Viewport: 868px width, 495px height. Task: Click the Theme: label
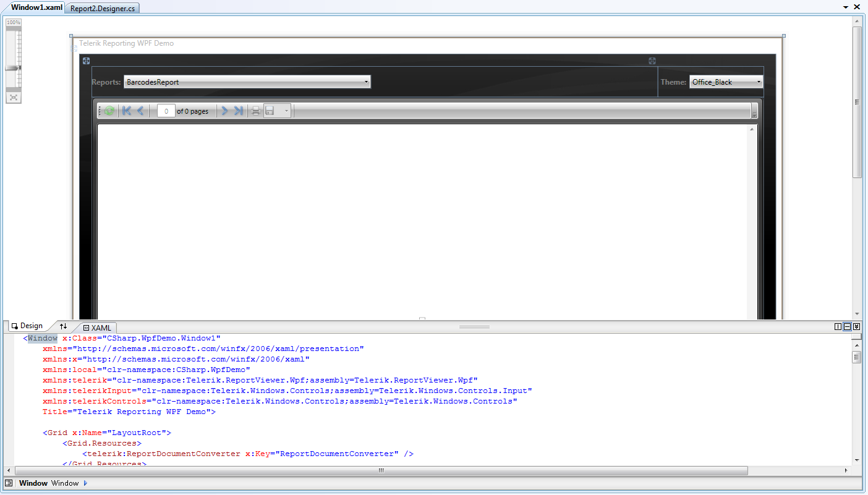coord(673,82)
